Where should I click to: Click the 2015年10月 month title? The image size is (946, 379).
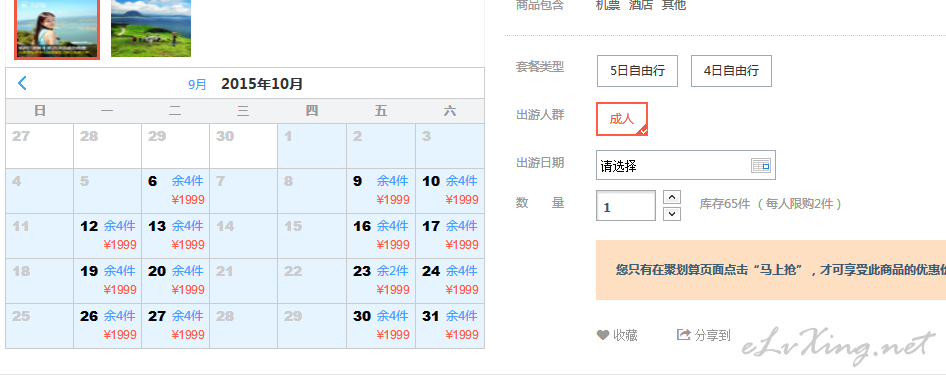(262, 84)
